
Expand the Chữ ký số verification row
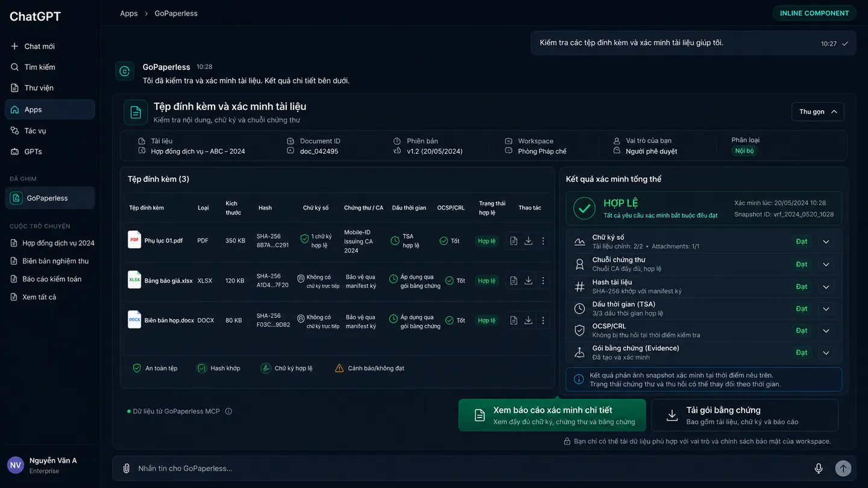(x=826, y=242)
